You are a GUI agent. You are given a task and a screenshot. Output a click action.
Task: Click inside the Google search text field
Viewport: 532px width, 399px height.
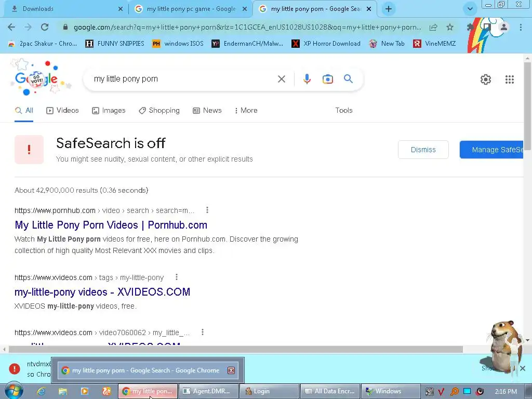[x=183, y=79]
